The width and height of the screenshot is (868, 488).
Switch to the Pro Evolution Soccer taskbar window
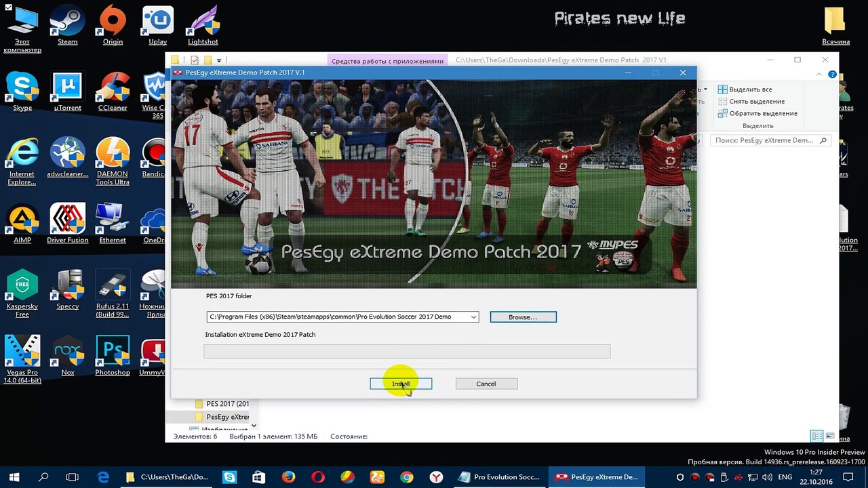point(500,477)
